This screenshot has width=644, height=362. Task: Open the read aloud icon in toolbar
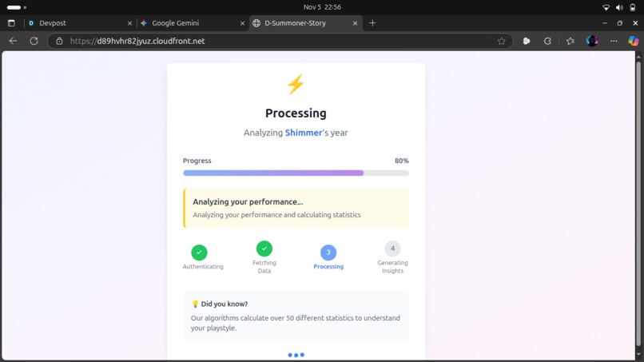coord(526,41)
